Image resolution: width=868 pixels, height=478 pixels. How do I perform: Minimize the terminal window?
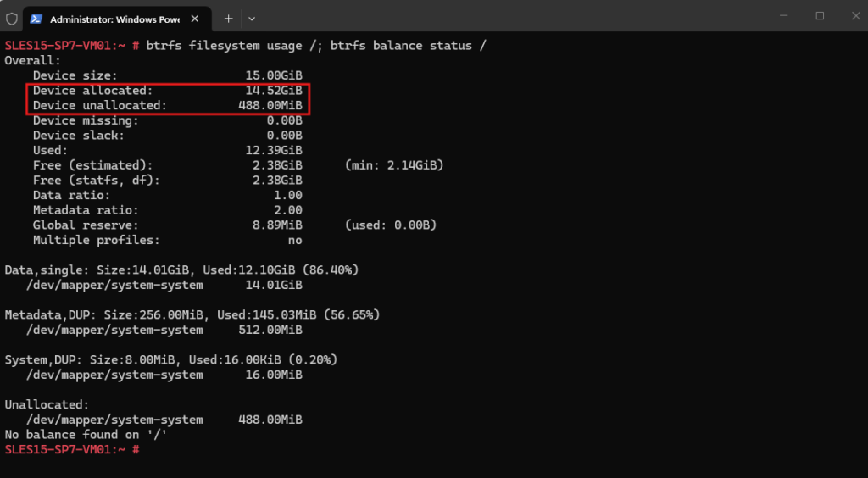pos(784,16)
